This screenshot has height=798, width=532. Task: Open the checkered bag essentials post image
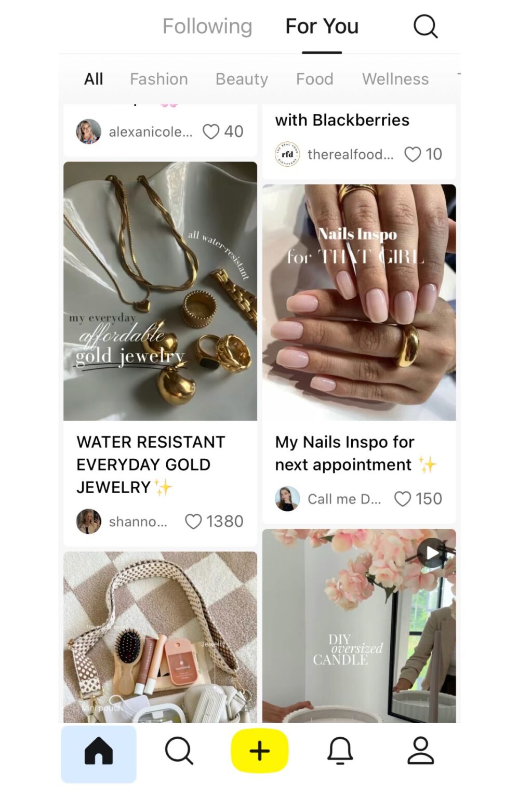click(x=160, y=637)
